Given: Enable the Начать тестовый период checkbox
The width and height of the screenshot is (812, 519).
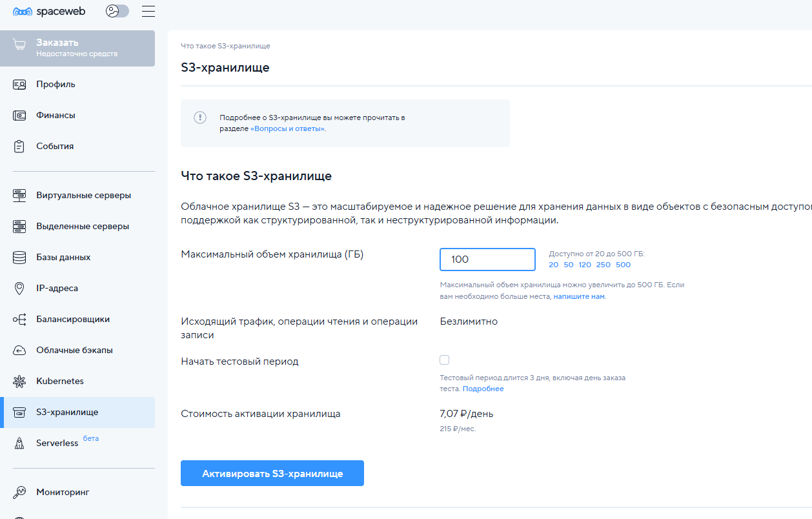Looking at the screenshot, I should (444, 360).
